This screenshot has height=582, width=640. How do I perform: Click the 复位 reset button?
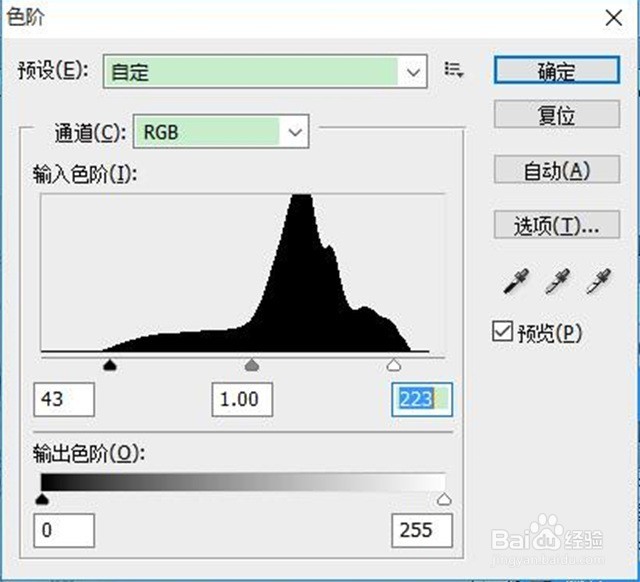tap(557, 114)
